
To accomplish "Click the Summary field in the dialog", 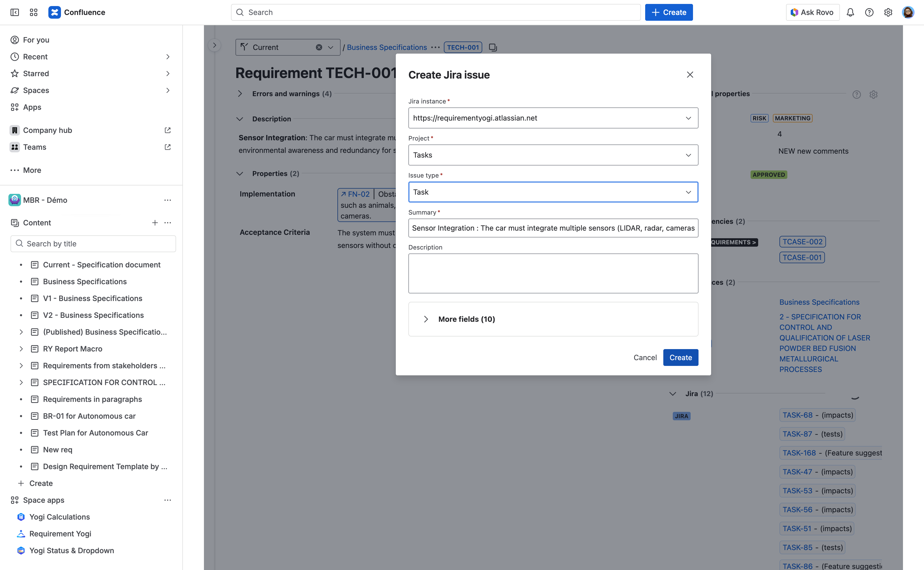I will 552,228.
